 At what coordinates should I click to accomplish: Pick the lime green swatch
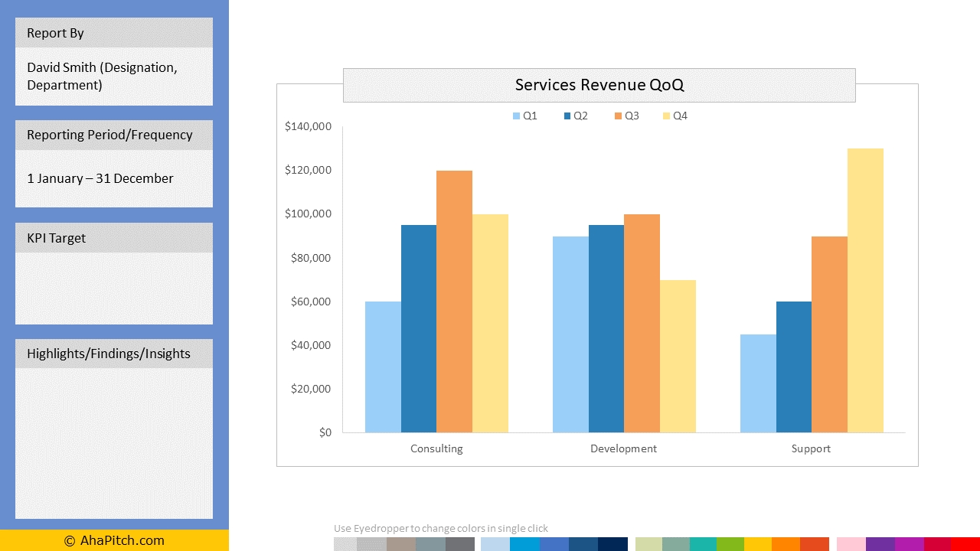click(x=730, y=544)
